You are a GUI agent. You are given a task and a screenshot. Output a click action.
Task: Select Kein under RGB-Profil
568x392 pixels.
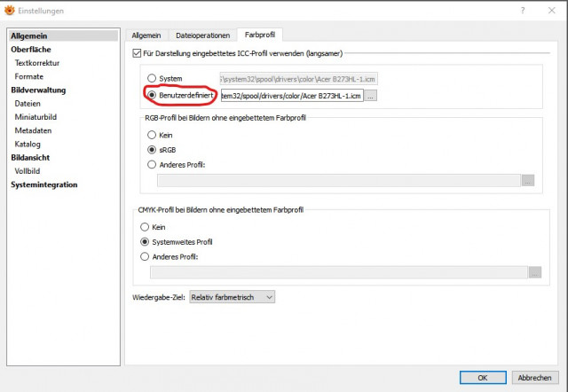(x=152, y=135)
